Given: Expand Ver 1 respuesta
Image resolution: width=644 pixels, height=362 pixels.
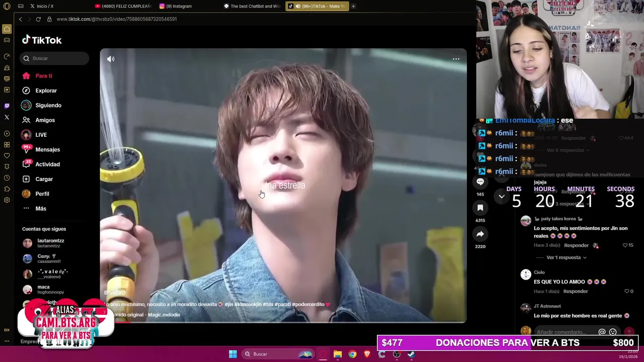Looking at the screenshot, I should (566, 257).
